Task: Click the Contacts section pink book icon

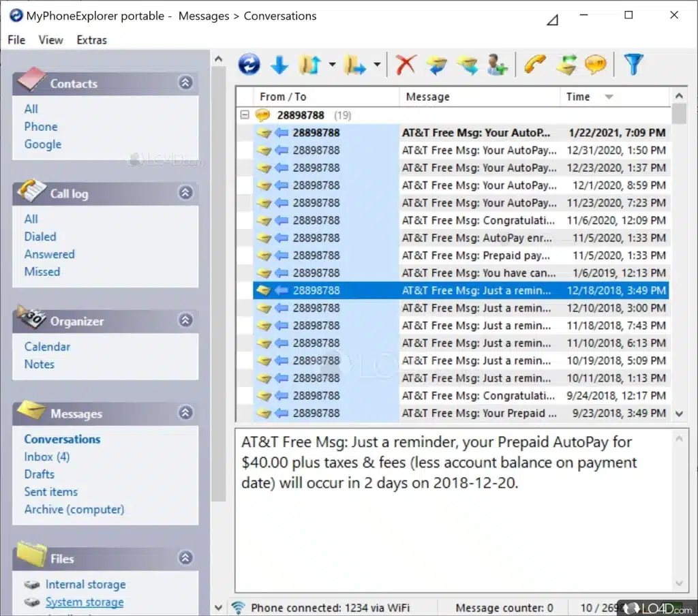Action: (31, 79)
